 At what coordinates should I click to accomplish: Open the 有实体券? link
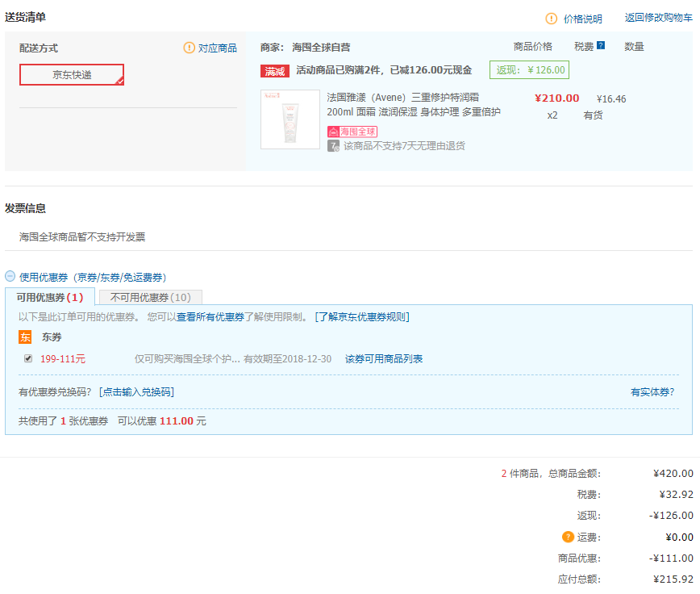tap(652, 391)
